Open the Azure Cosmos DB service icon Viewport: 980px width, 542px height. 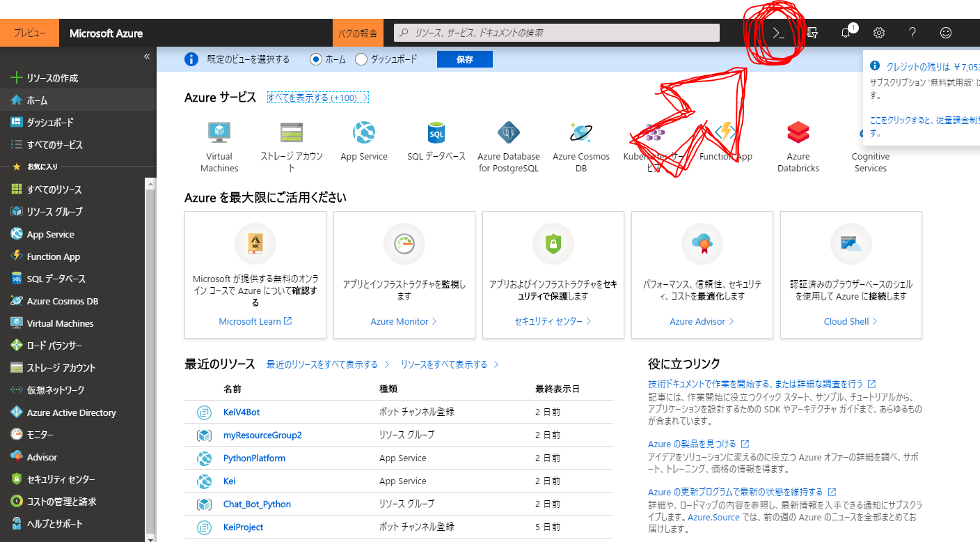point(581,134)
